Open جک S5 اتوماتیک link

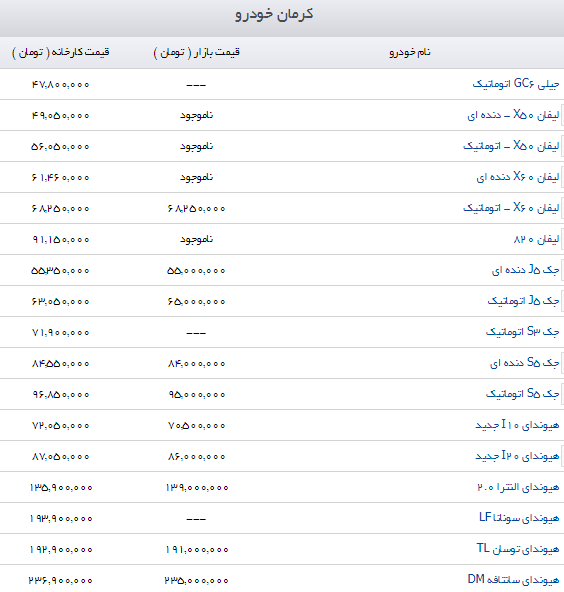[522, 394]
